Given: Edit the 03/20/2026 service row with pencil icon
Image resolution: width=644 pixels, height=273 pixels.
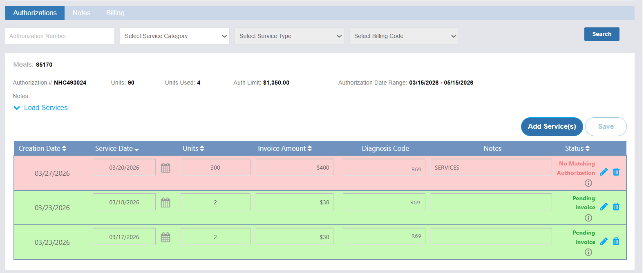Looking at the screenshot, I should 604,172.
